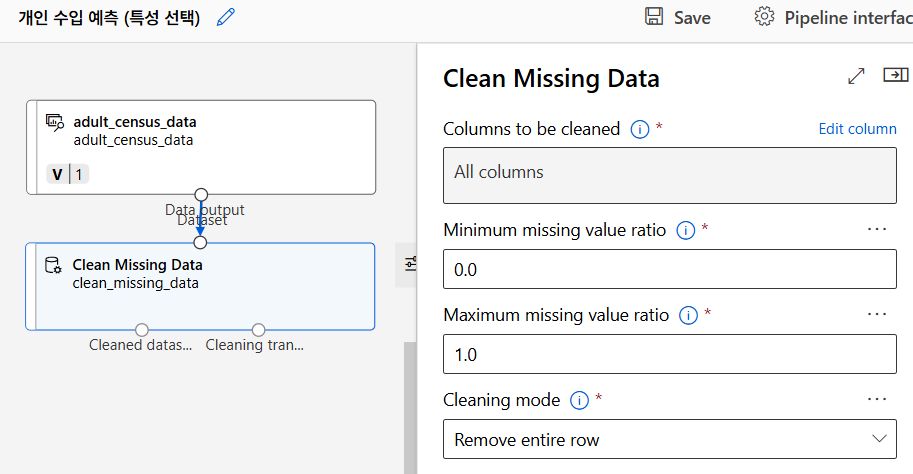Open more options for Minimum missing value ratio
Screen dimensions: 913x474
pyautogui.click(x=877, y=229)
